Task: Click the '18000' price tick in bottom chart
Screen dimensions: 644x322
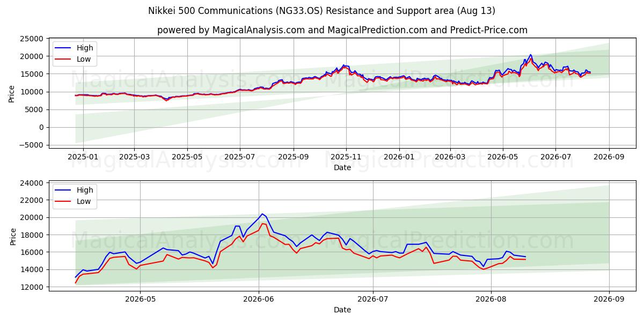Action: (x=32, y=235)
